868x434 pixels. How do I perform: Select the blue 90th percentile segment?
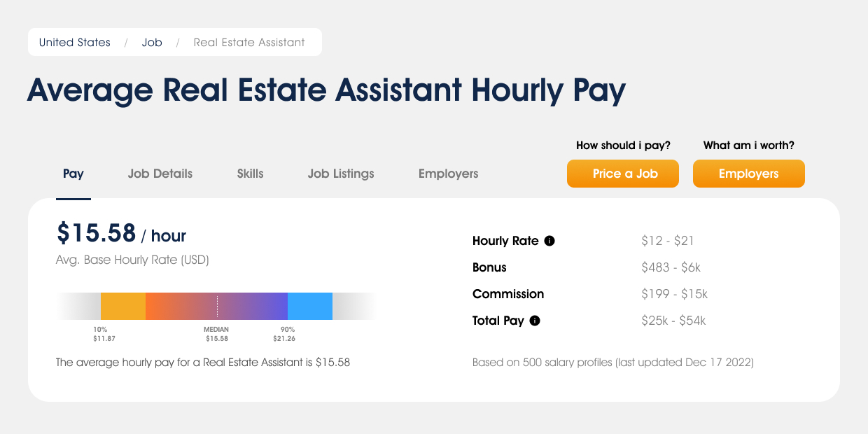309,306
